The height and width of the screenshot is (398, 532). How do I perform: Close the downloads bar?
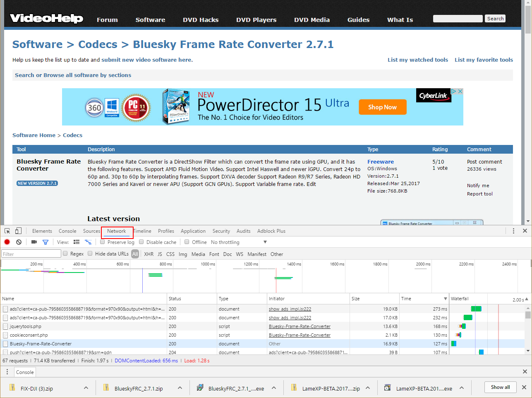click(x=524, y=387)
